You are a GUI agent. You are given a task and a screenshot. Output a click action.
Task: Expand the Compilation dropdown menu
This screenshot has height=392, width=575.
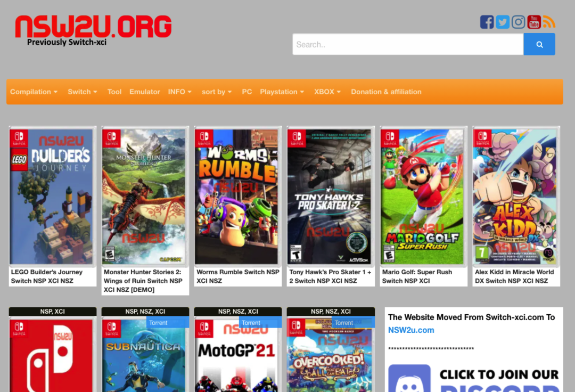pyautogui.click(x=34, y=92)
